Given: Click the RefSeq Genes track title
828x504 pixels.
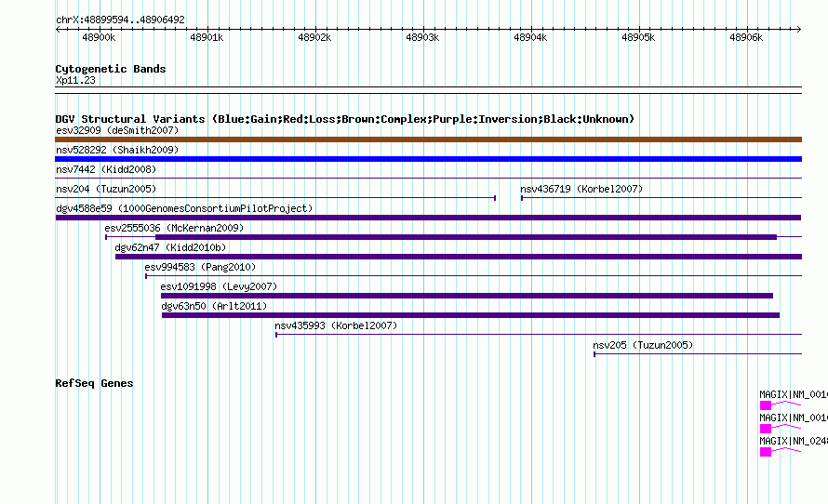Looking at the screenshot, I should click(94, 383).
